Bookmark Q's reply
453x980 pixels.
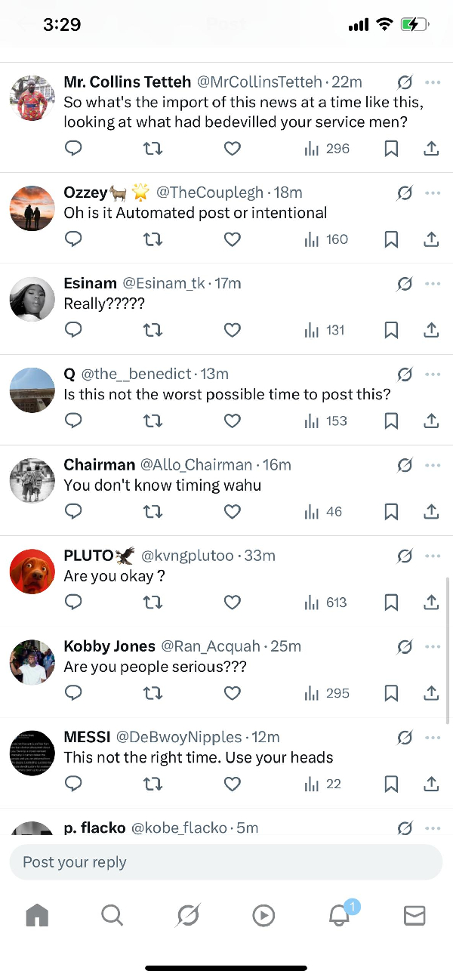[391, 421]
